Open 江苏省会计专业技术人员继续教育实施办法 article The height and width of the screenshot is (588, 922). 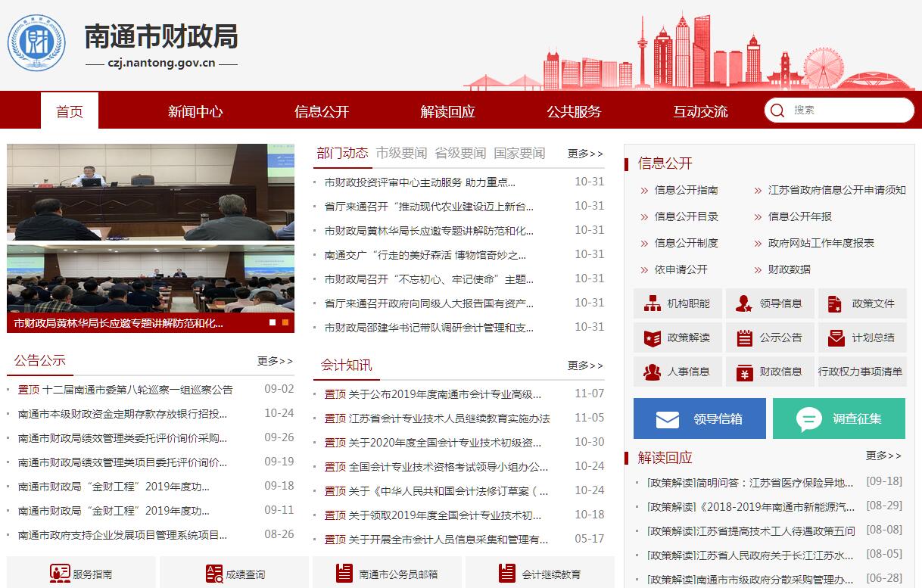click(x=448, y=418)
